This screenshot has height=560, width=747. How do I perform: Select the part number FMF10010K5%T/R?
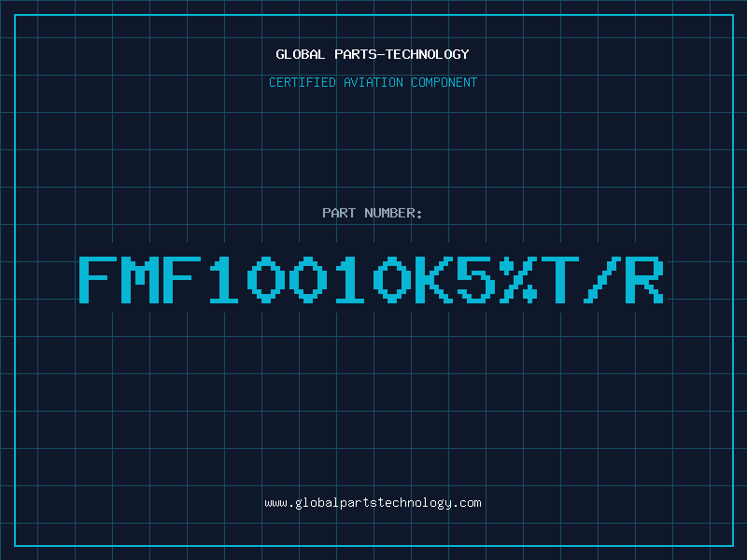point(372,280)
